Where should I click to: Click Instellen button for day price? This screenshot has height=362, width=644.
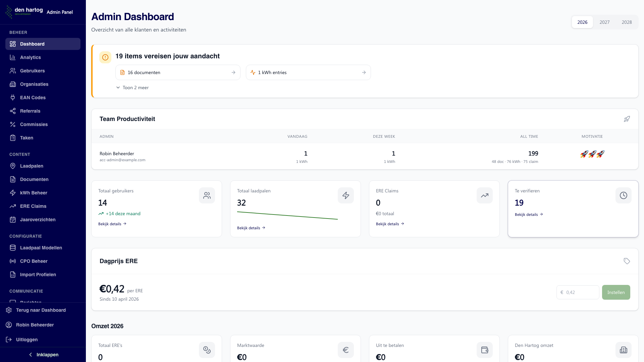pyautogui.click(x=616, y=292)
